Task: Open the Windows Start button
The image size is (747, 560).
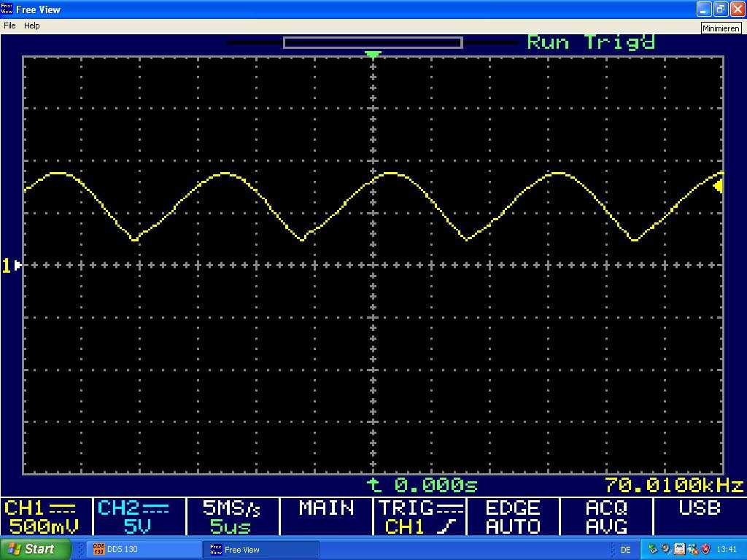Action: tap(35, 549)
